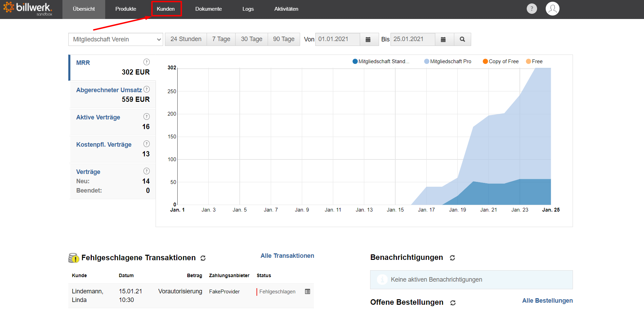The image size is (644, 312).
Task: Open the Logs menu
Action: [248, 9]
